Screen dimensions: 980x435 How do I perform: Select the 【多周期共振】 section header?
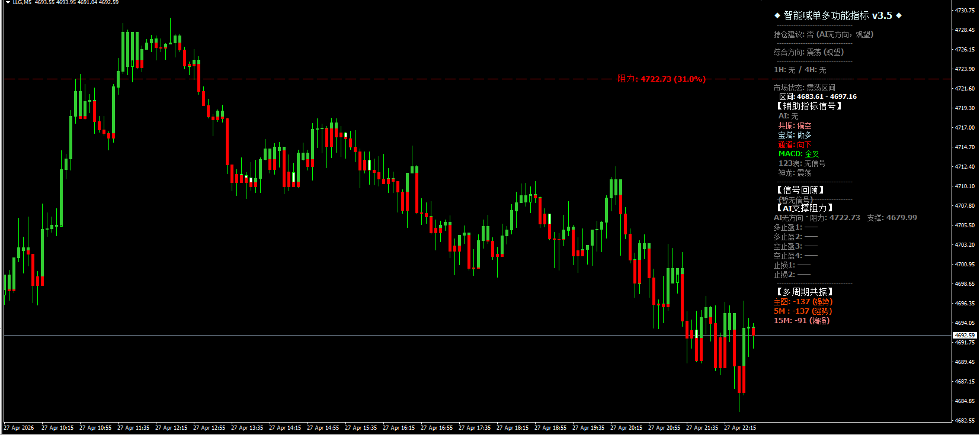tap(805, 292)
